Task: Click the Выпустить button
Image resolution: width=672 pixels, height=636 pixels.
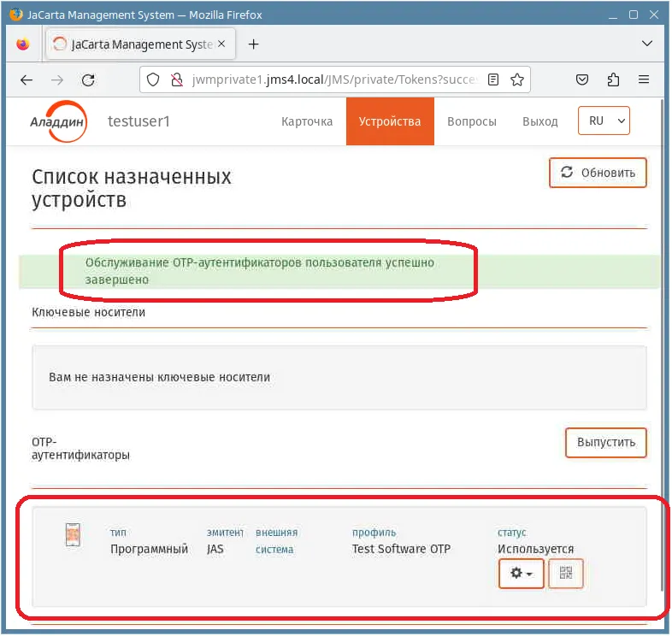Action: 606,443
